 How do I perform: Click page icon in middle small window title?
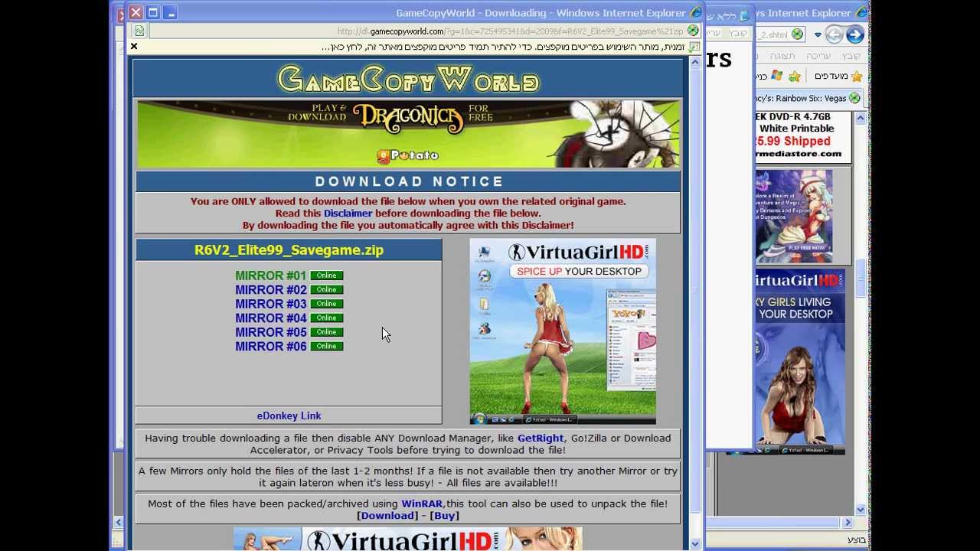pyautogui.click(x=744, y=15)
